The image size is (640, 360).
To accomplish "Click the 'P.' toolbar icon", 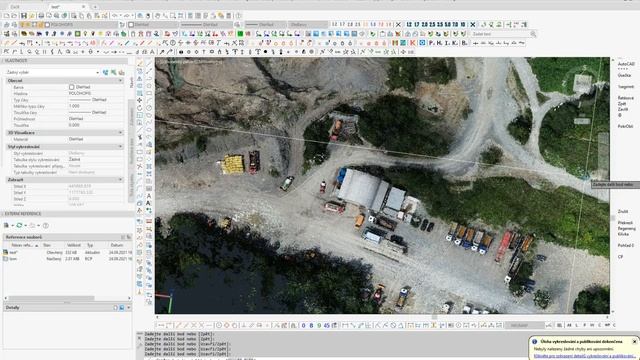I will [432, 42].
